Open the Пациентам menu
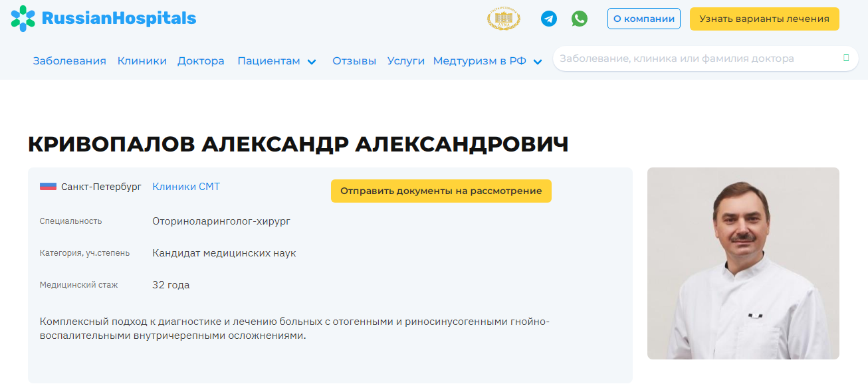The image size is (868, 390). click(x=269, y=61)
